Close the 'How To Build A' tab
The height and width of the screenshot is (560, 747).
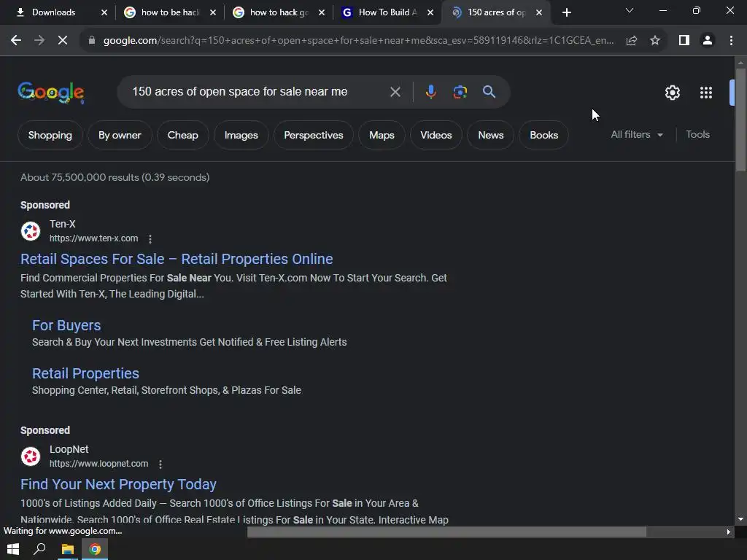click(430, 12)
